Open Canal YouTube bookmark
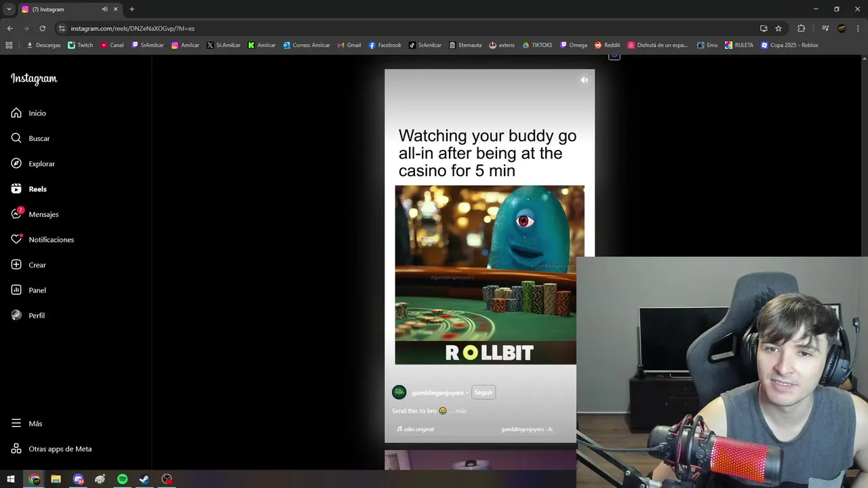The height and width of the screenshot is (488, 868). tap(113, 45)
